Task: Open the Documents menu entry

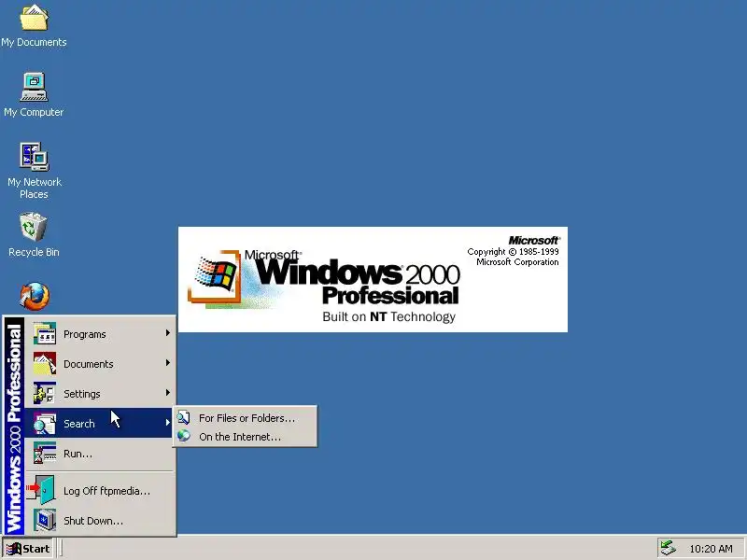Action: pos(100,363)
